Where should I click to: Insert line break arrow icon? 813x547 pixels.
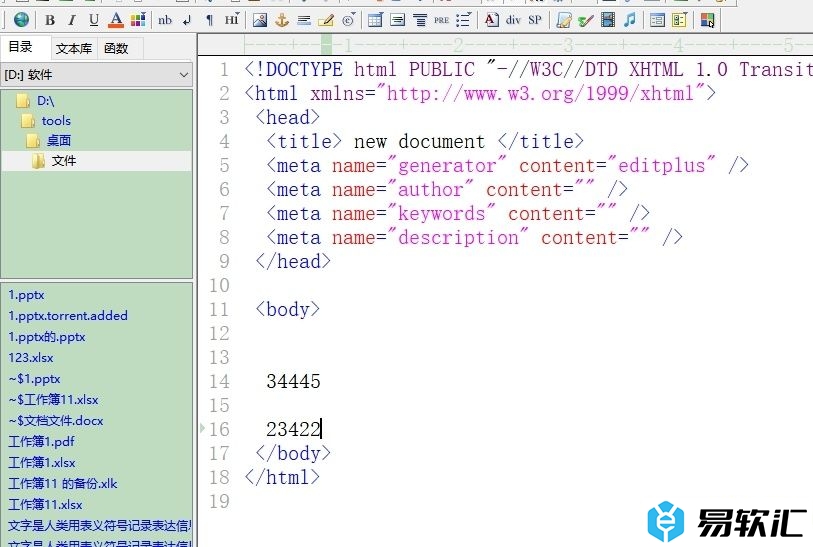187,20
